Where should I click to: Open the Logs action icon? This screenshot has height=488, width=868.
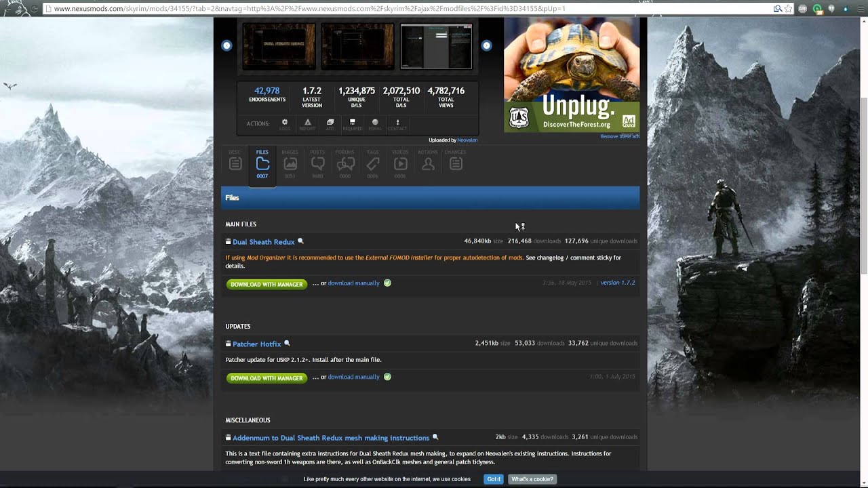pyautogui.click(x=285, y=123)
